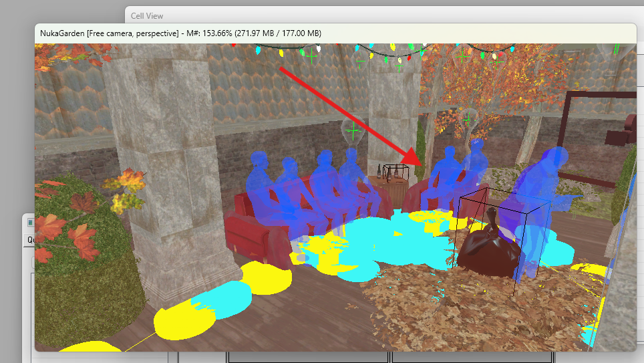Click the NukaGarden render window title bar

(335, 33)
